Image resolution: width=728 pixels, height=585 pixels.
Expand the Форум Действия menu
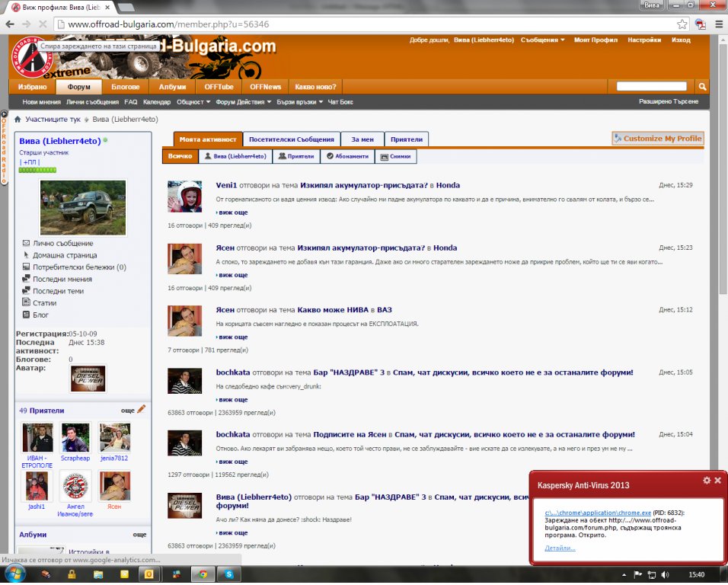tap(243, 101)
